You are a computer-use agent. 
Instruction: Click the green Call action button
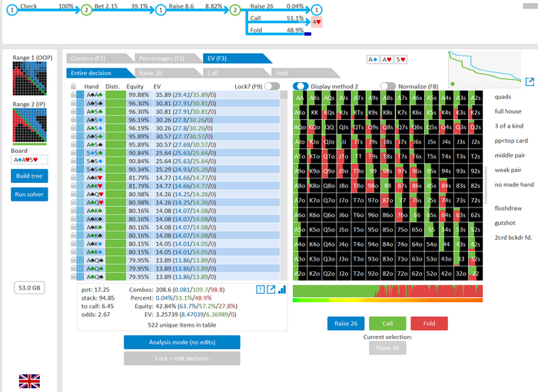[387, 324]
